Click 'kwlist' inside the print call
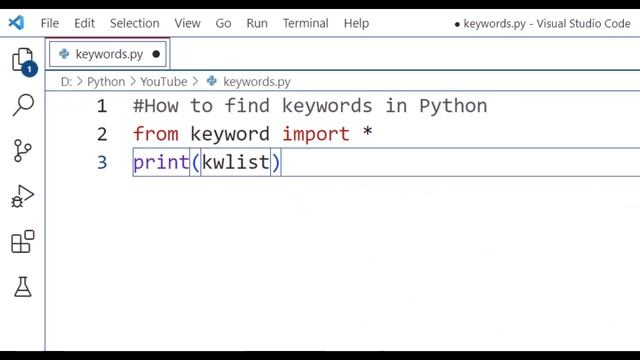This screenshot has height=360, width=640. (236, 162)
